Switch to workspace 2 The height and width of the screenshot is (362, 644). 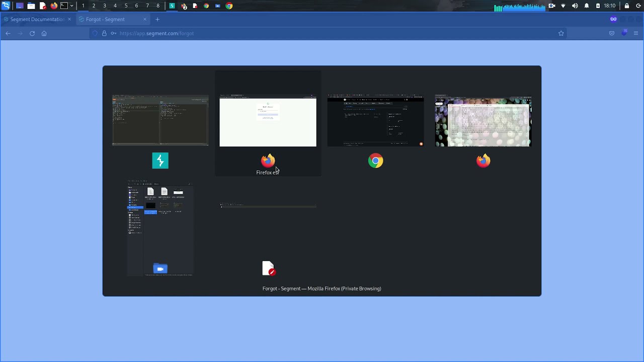click(94, 6)
